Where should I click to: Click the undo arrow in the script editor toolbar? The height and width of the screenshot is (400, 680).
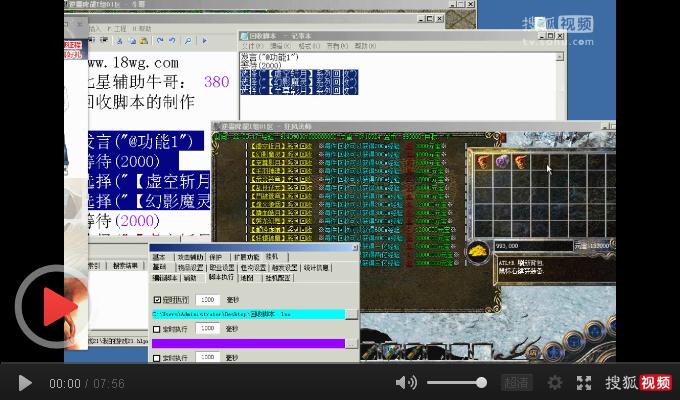coord(172,40)
